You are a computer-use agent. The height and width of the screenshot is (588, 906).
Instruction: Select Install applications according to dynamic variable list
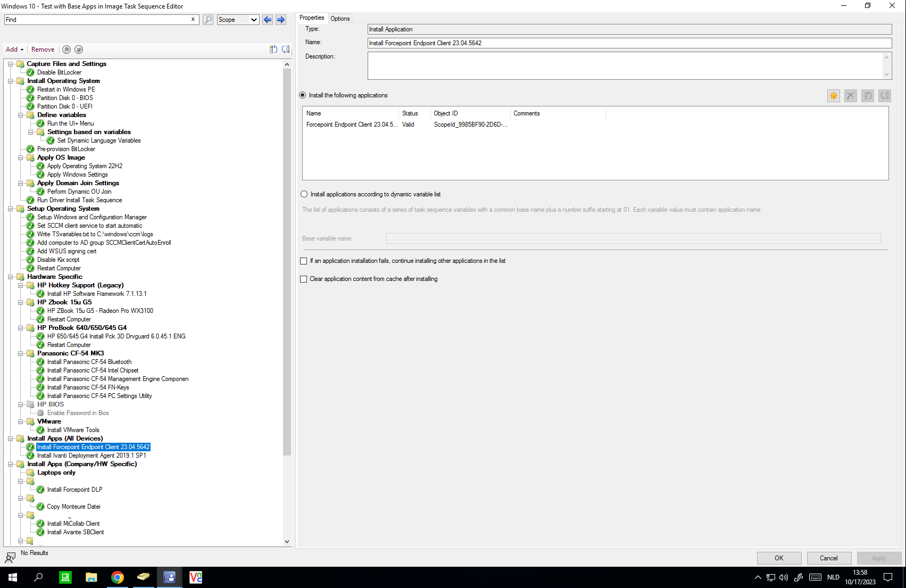[x=304, y=194]
